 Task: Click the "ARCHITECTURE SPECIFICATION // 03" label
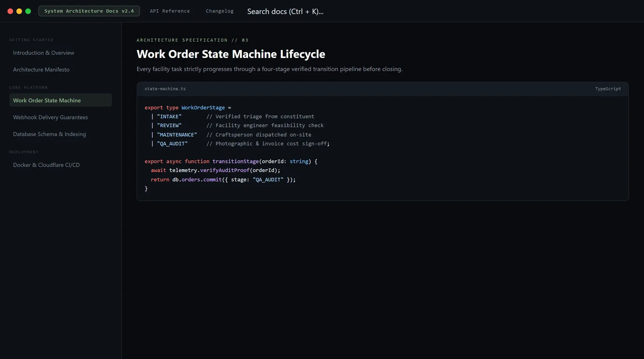click(x=192, y=40)
